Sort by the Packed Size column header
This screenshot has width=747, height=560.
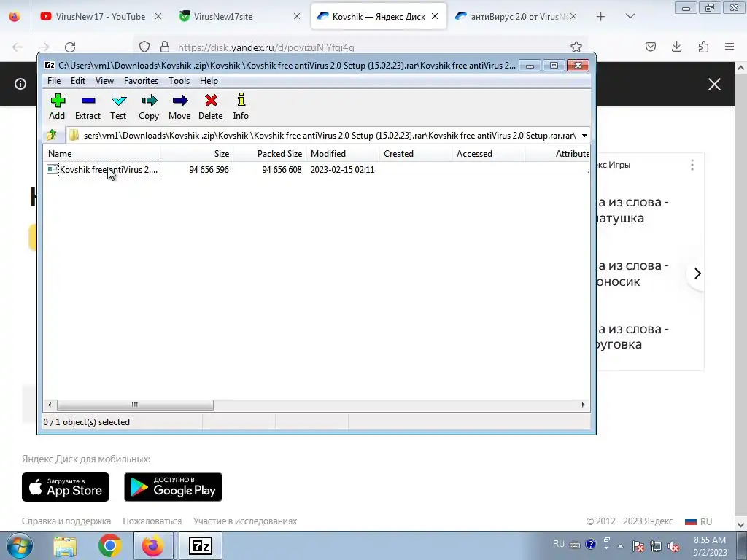click(x=270, y=154)
